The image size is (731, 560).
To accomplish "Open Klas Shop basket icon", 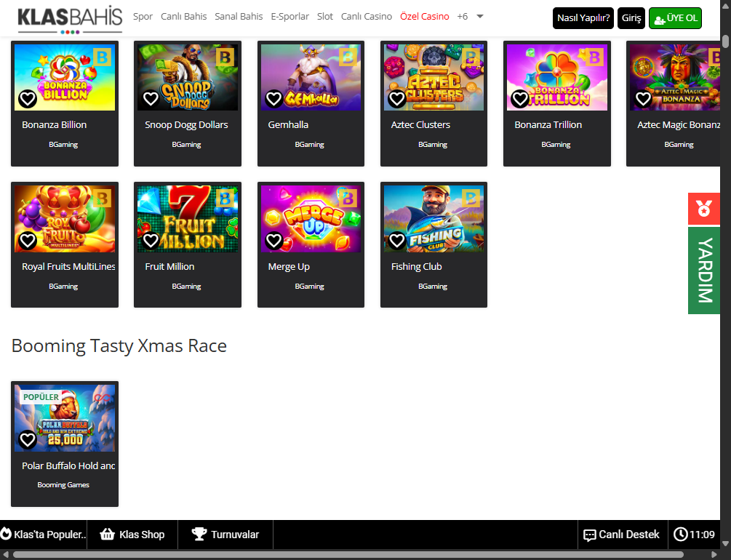I will 108,535.
